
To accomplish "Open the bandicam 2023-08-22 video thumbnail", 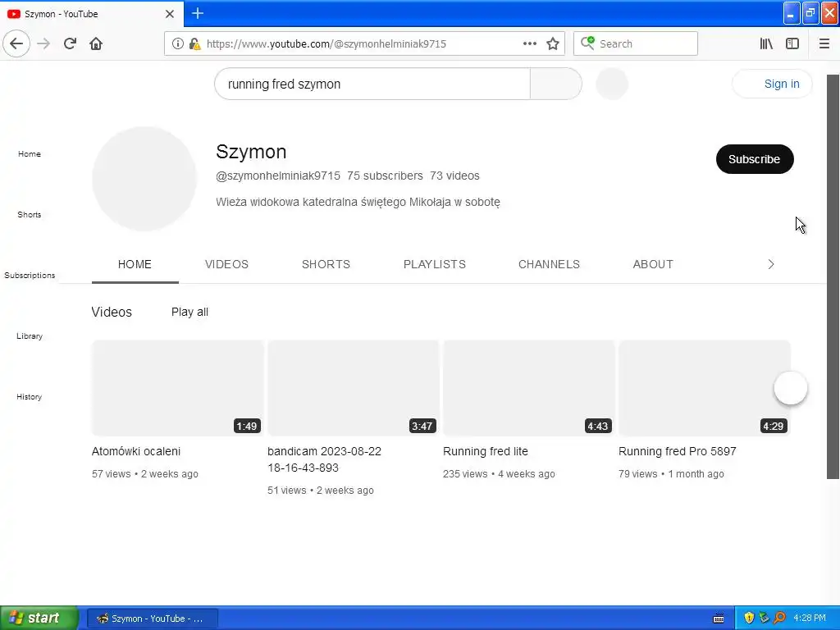I will pos(354,388).
